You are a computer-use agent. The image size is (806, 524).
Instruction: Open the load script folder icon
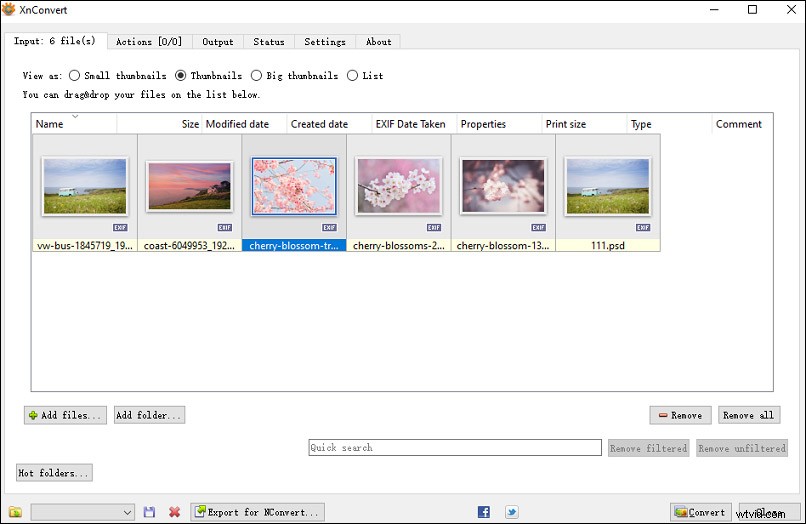pos(15,512)
